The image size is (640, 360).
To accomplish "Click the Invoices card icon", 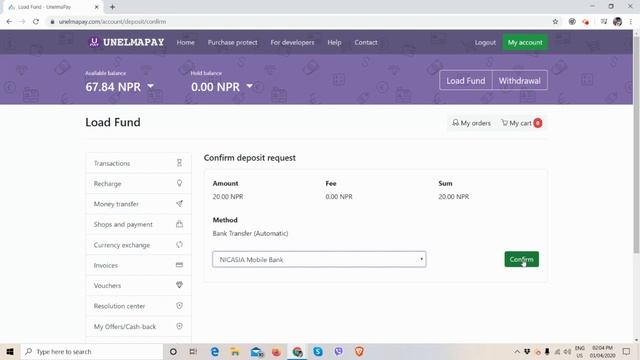I will [179, 265].
